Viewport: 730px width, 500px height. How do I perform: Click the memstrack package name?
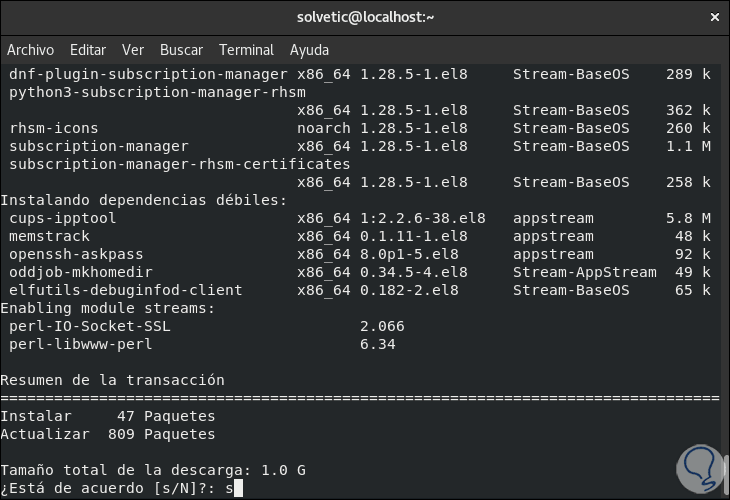pyautogui.click(x=50, y=236)
